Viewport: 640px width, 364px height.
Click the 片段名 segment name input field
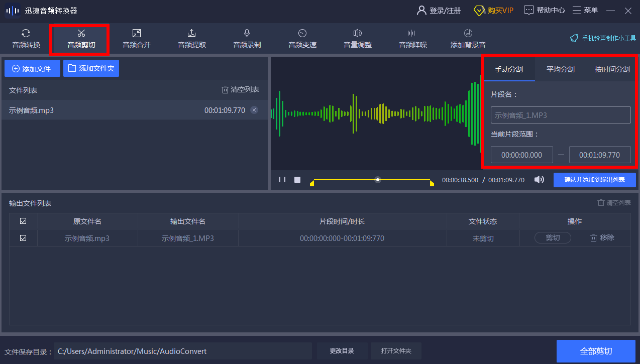560,115
